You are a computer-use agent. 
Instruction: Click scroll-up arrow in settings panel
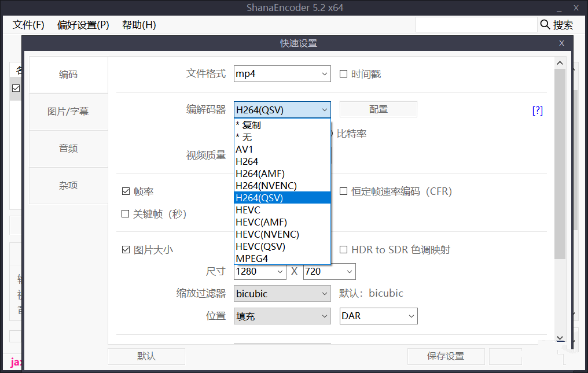point(560,62)
